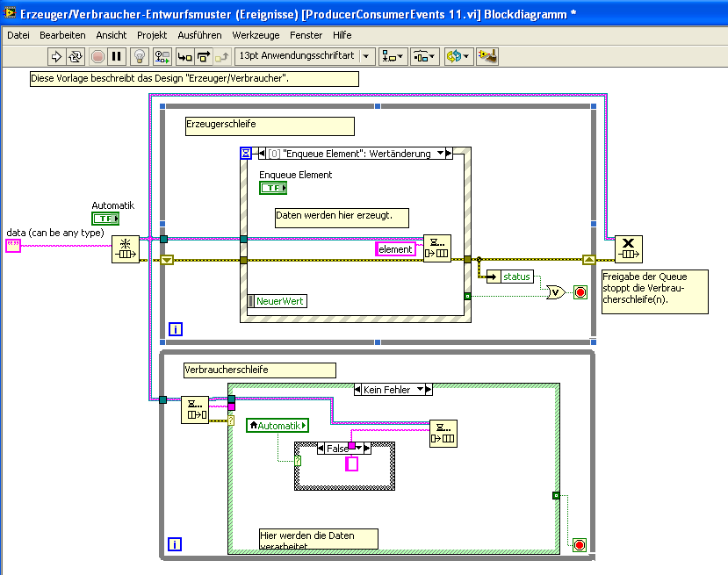Open the Distribute Objects dropdown
728x575 pixels.
[x=424, y=56]
